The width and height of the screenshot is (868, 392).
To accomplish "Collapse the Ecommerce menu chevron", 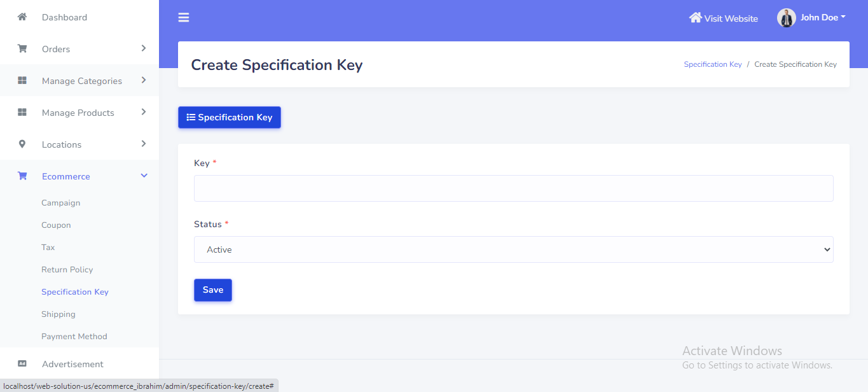I will coord(144,176).
